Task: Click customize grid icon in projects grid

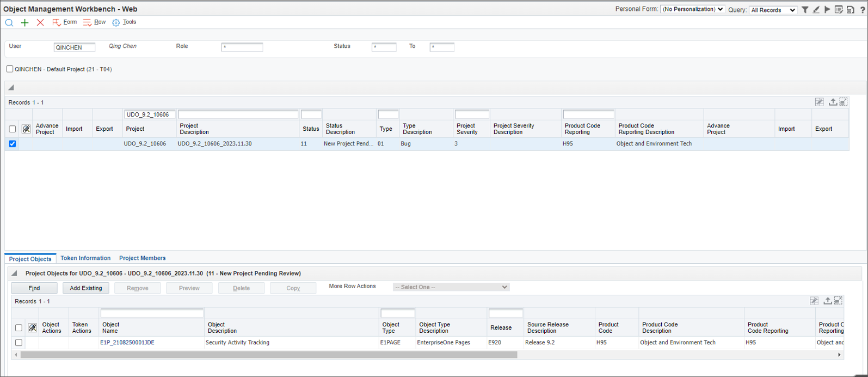Action: 819,102
